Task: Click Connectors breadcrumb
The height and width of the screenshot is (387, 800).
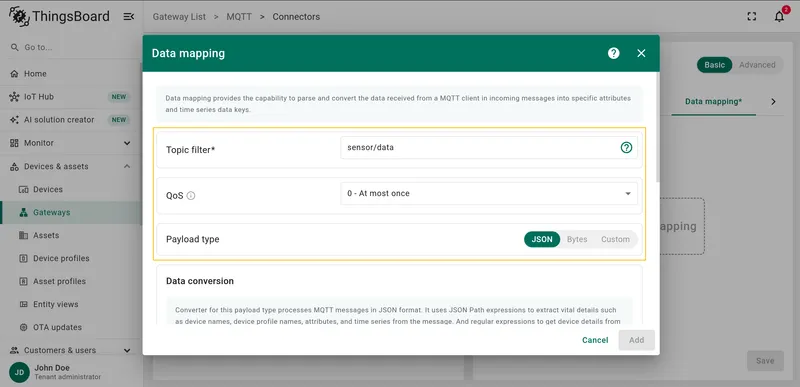Action: pyautogui.click(x=296, y=17)
